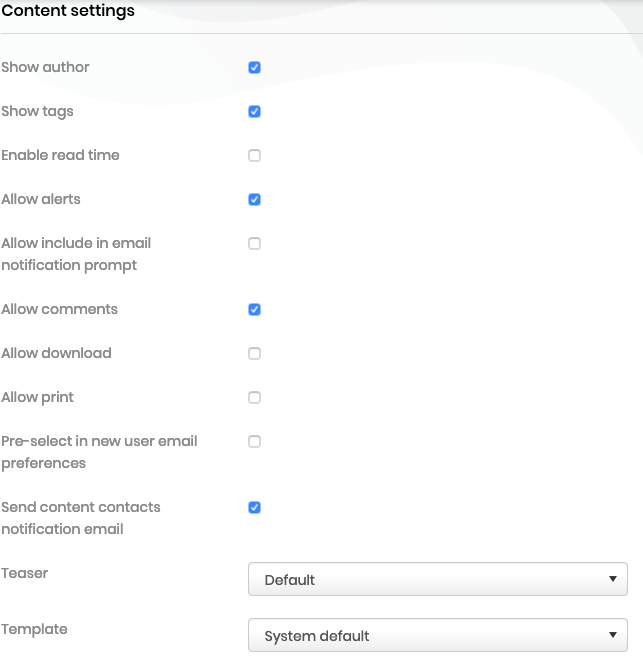Enable the read time checkbox
Screen dimensions: 643x657
255,156
